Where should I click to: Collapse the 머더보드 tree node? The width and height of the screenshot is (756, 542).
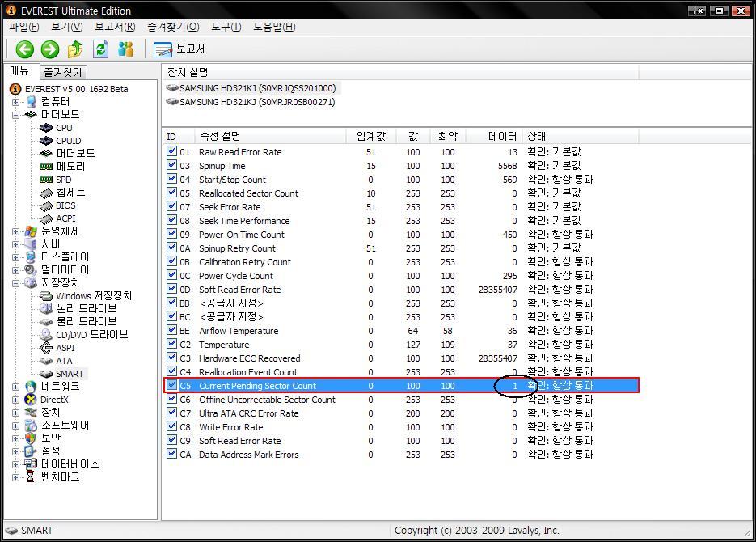15,115
